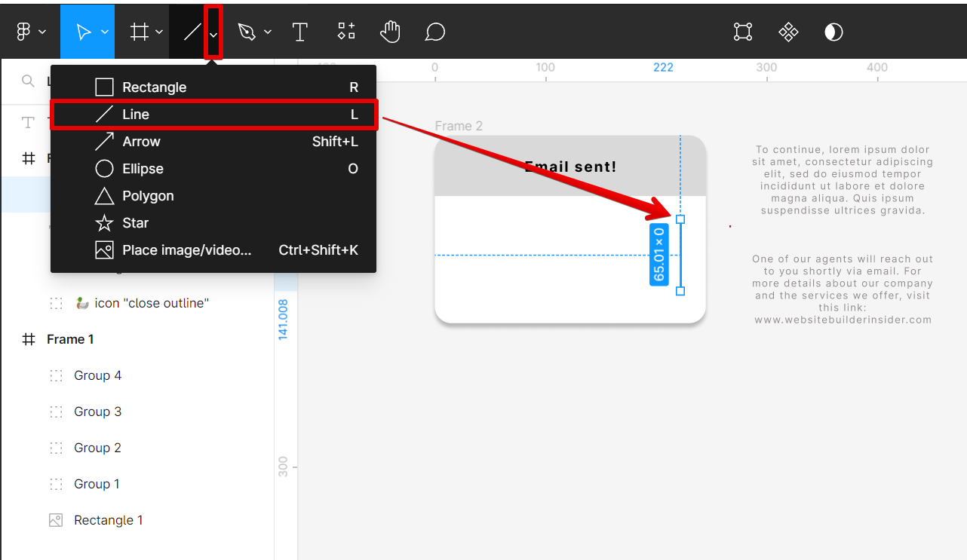The height and width of the screenshot is (560, 967).
Task: Open the Frame tool dropdown arrow
Action: tap(158, 31)
